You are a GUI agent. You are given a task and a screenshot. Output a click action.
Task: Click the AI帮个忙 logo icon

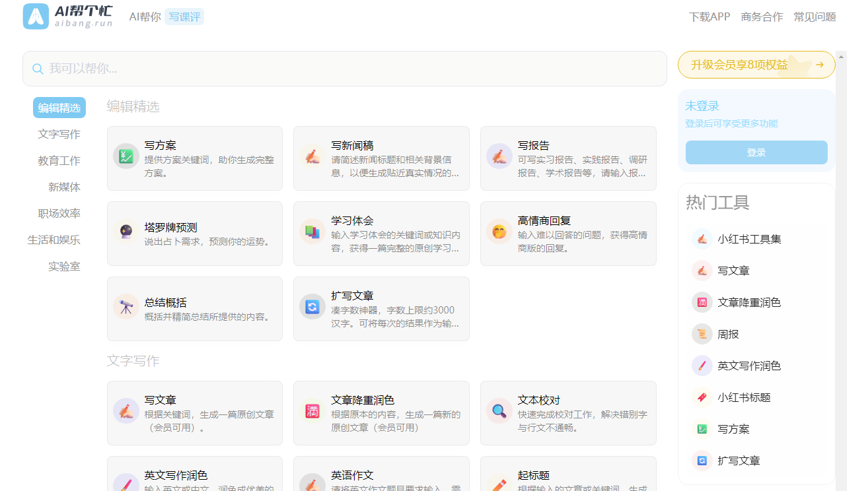point(36,16)
